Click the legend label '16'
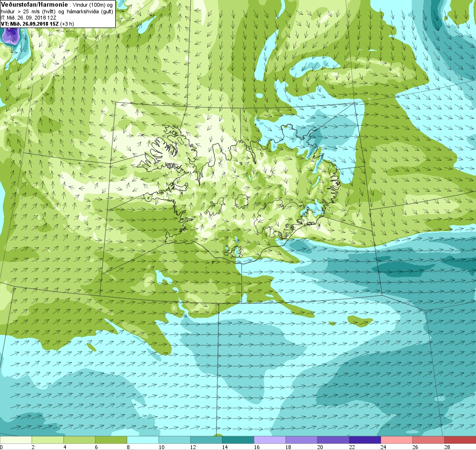The image size is (476, 450). (x=257, y=447)
